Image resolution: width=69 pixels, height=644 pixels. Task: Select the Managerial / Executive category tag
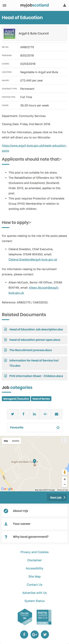coord(16,399)
